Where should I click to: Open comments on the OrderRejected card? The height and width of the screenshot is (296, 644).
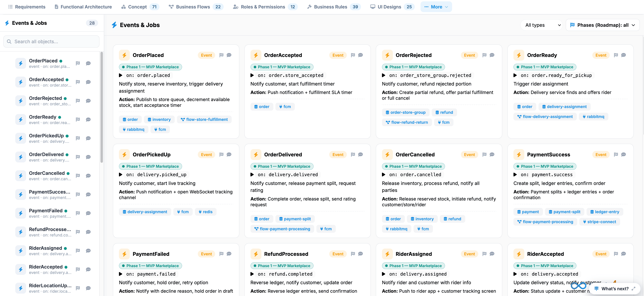pyautogui.click(x=492, y=55)
